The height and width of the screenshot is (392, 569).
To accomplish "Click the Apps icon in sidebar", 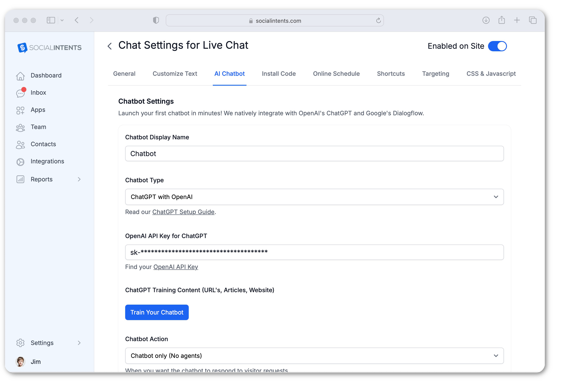I will 20,110.
